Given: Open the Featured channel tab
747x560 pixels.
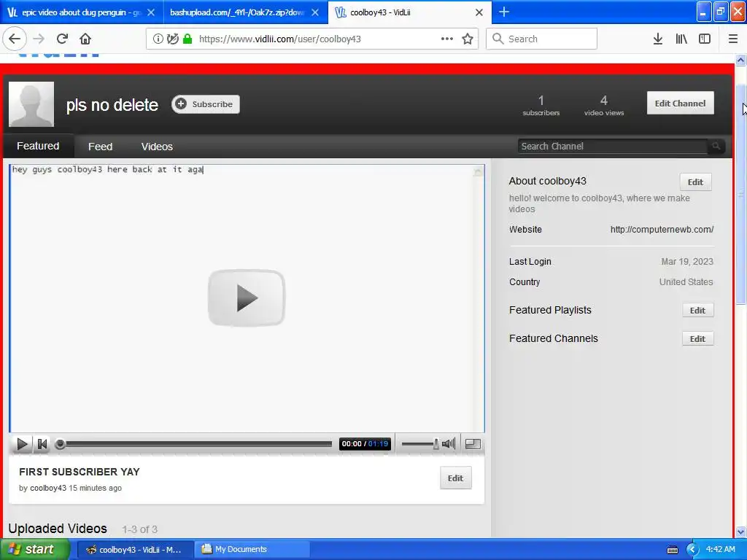Looking at the screenshot, I should pyautogui.click(x=38, y=146).
